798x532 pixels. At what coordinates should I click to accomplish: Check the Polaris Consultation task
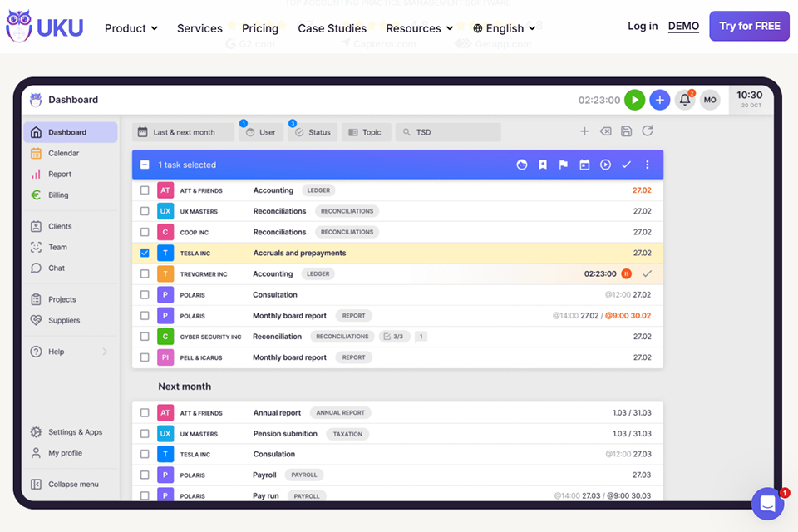145,295
